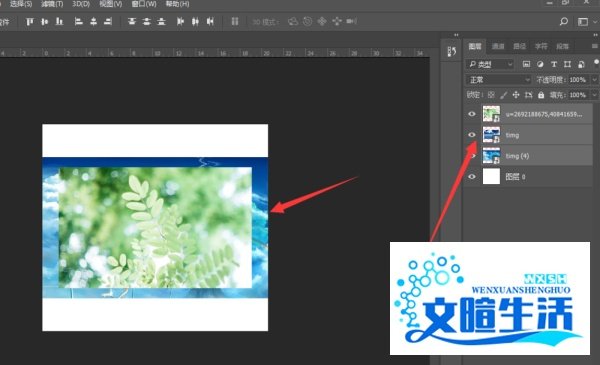Filter layers by type (T) icon
The height and width of the screenshot is (365, 600).
tap(554, 64)
